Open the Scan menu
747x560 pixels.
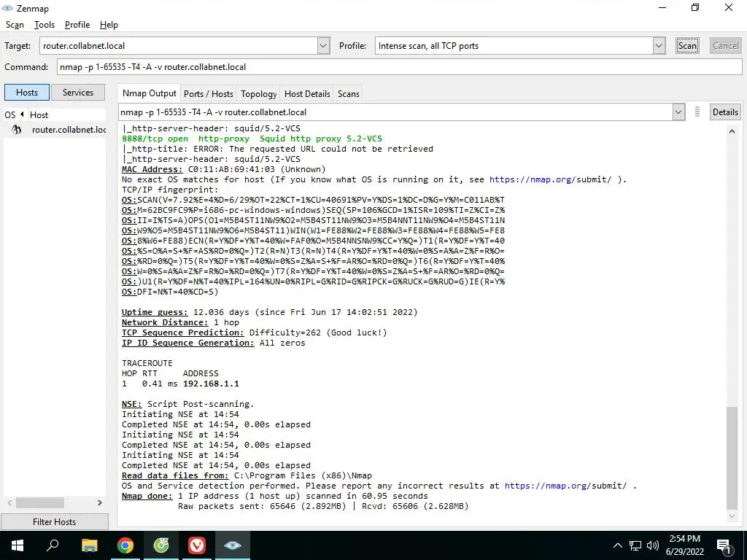point(15,25)
